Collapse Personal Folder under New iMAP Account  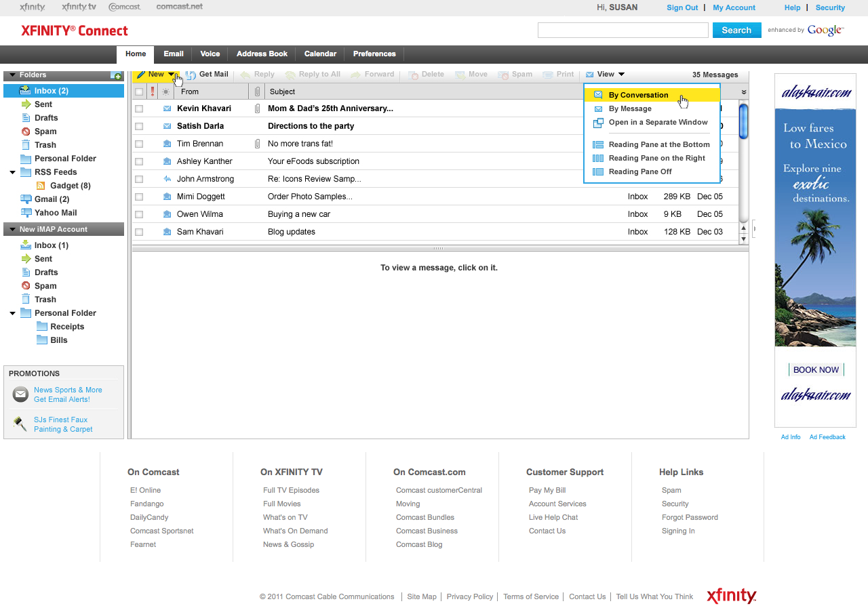click(13, 313)
